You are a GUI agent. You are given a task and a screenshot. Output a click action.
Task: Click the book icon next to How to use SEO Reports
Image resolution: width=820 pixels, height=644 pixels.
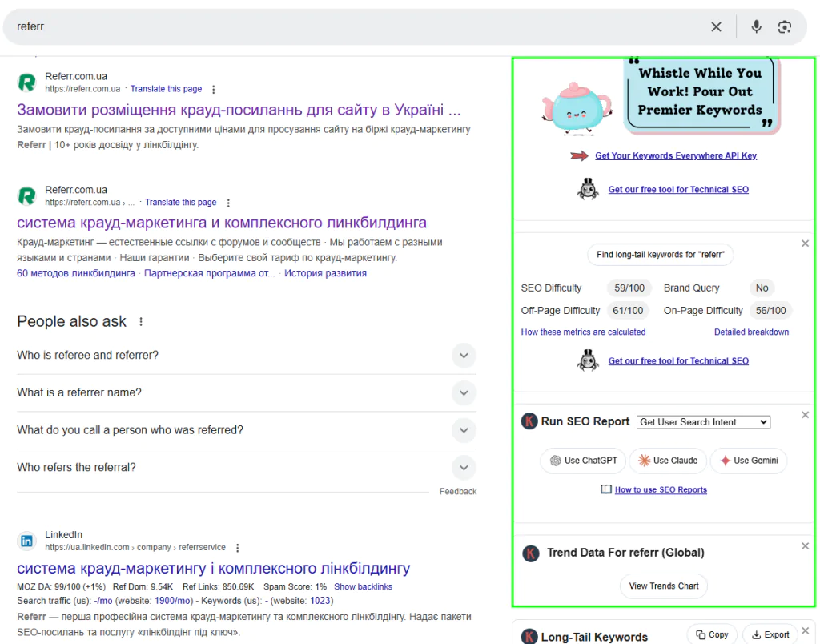point(605,489)
